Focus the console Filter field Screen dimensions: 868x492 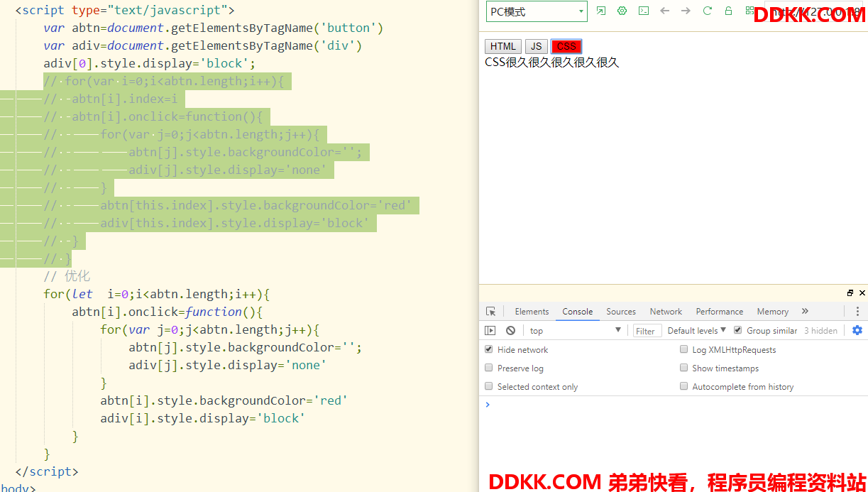[x=647, y=331]
